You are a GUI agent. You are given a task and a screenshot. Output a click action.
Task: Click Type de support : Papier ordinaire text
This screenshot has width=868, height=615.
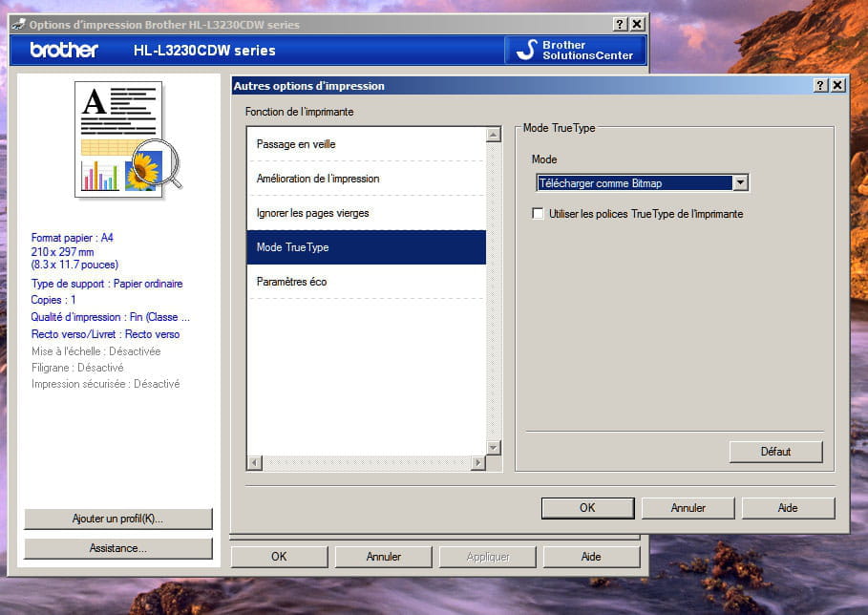(x=107, y=284)
